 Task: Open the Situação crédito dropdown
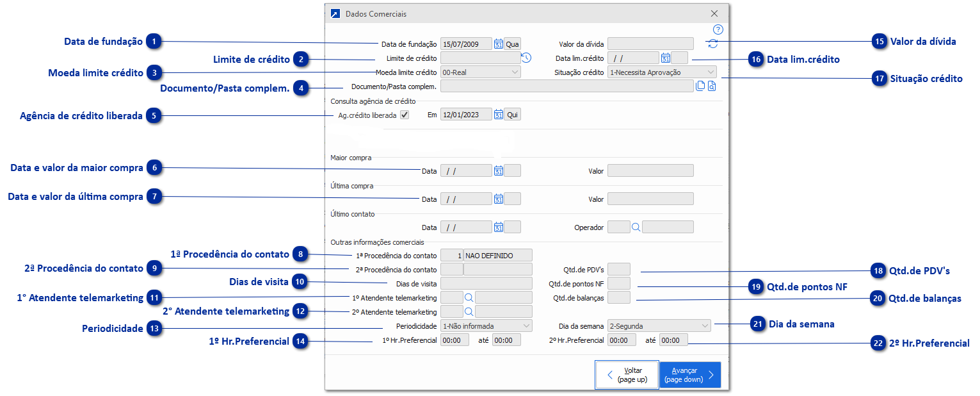click(711, 72)
